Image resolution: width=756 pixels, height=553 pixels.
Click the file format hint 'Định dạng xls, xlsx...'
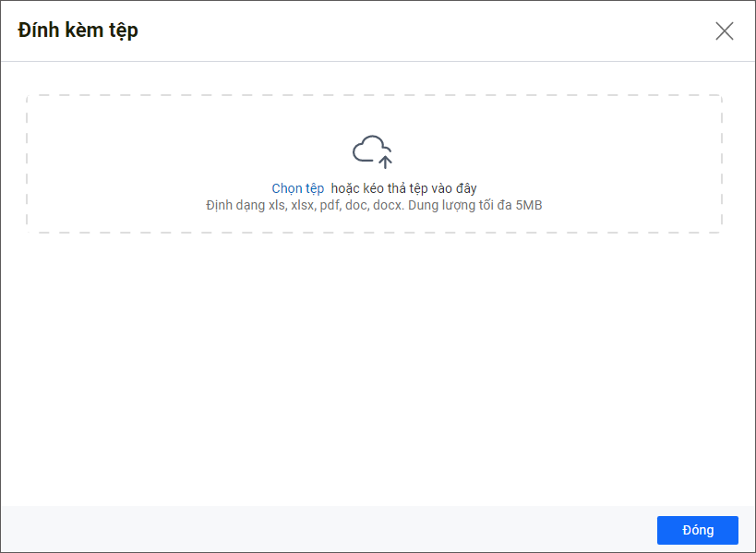374,205
